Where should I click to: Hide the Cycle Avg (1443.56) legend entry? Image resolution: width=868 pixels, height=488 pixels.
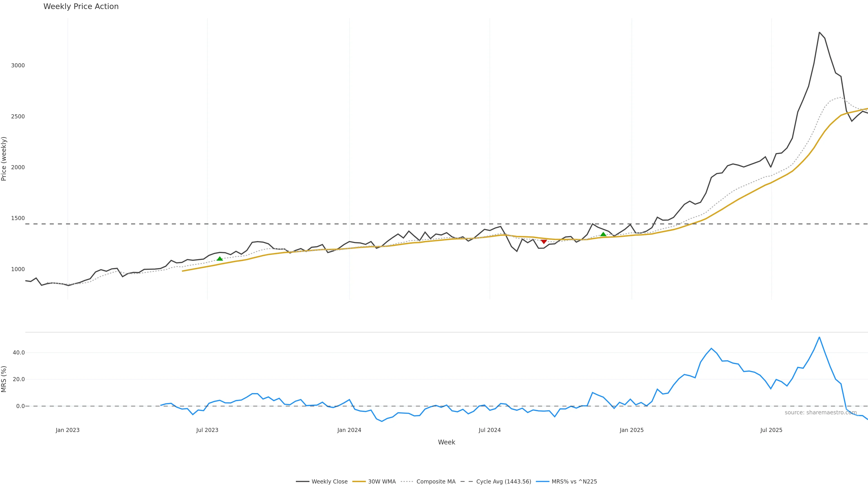click(x=503, y=482)
